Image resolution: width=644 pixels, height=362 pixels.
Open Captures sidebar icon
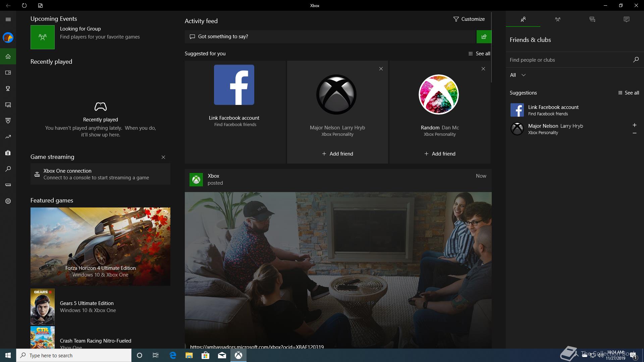pyautogui.click(x=8, y=105)
